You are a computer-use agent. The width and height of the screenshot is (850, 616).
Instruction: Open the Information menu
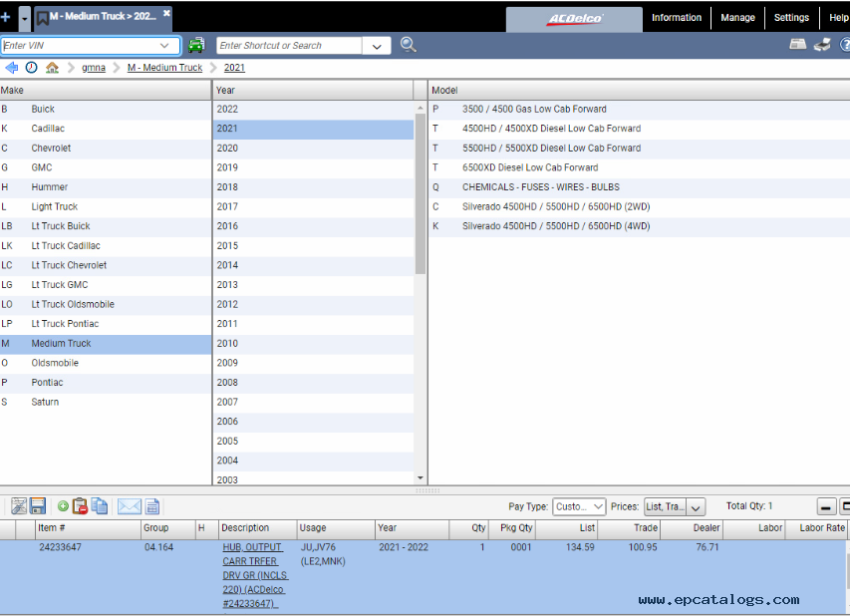click(x=677, y=17)
